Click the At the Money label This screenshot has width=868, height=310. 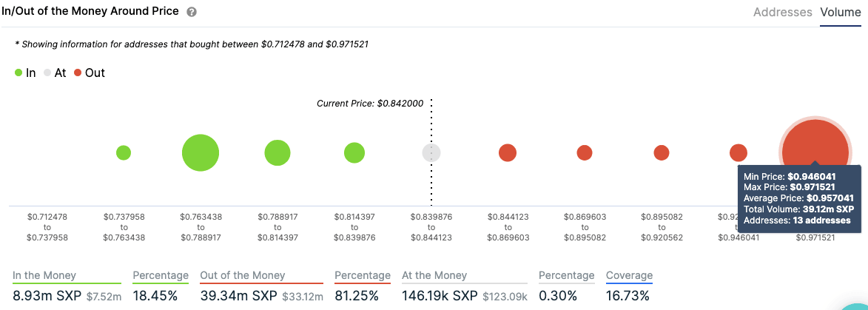[x=434, y=275]
